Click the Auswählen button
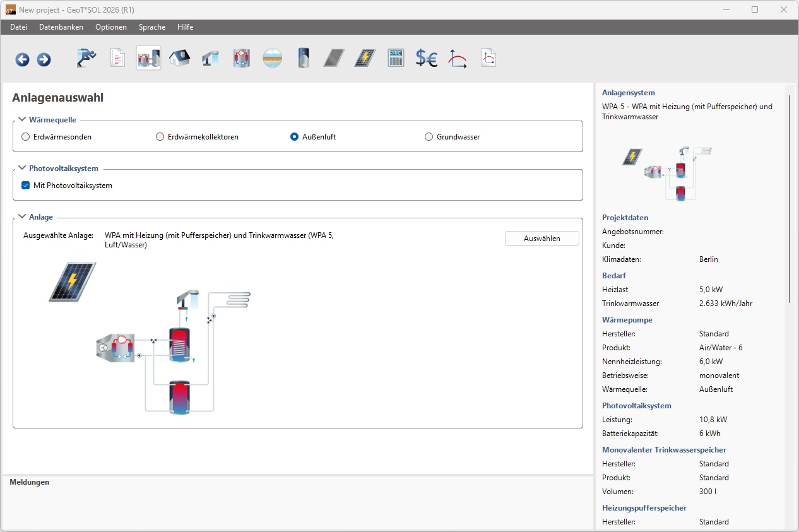Screen dimensions: 799x532 pyautogui.click(x=542, y=238)
